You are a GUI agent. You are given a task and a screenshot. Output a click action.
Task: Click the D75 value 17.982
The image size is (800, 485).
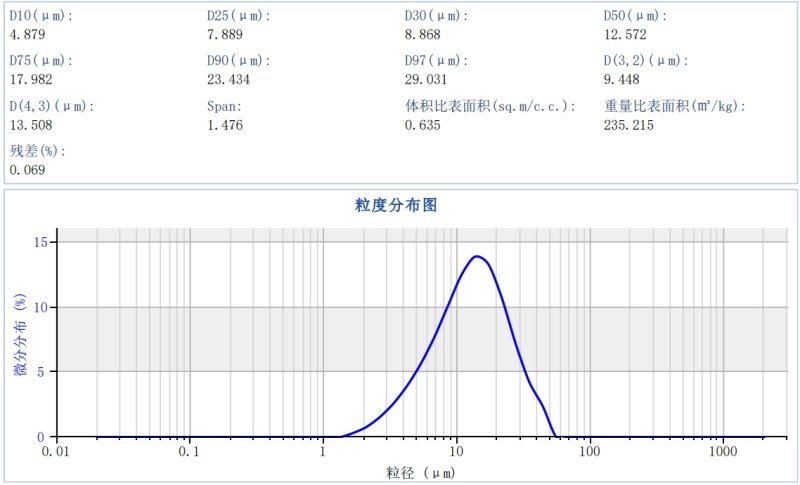click(30, 80)
